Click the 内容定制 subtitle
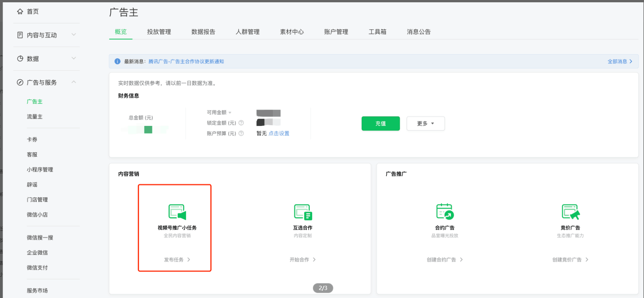This screenshot has width=644, height=298. tap(303, 236)
